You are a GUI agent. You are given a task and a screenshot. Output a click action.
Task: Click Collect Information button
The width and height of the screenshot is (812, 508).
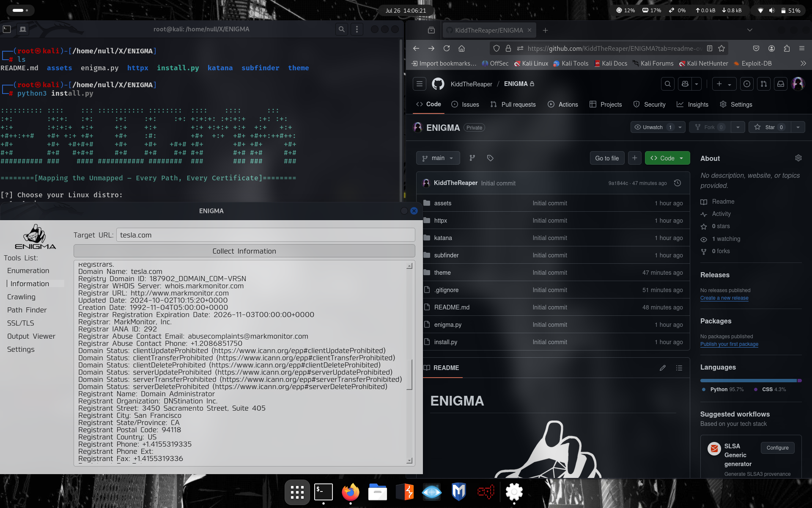(x=244, y=251)
